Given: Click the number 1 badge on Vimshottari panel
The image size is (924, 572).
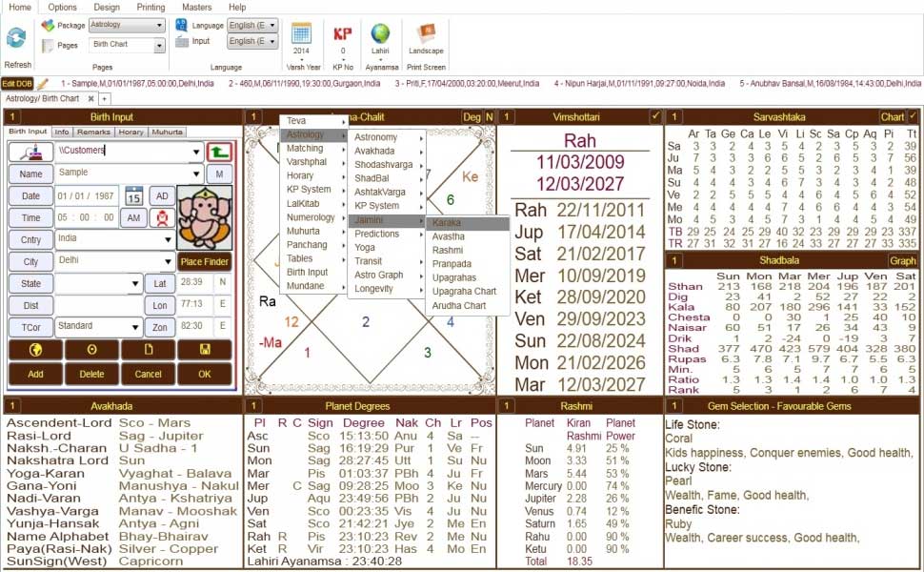Looking at the screenshot, I should click(506, 116).
